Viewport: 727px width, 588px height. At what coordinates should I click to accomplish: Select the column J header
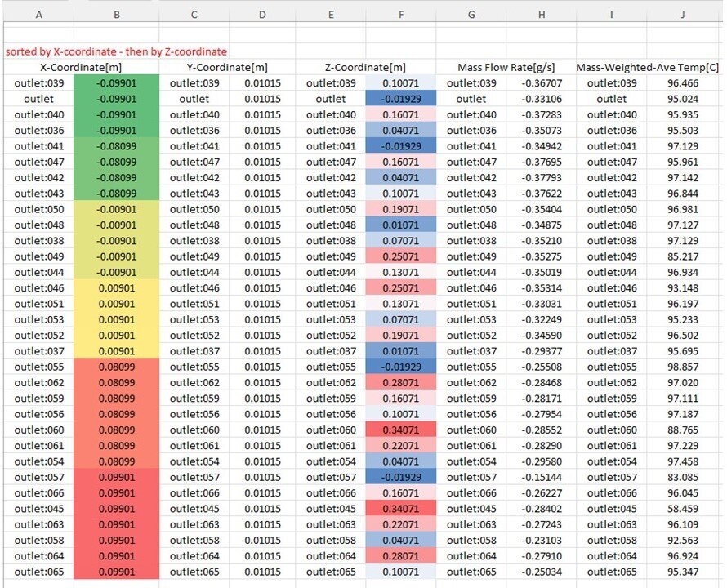(684, 14)
